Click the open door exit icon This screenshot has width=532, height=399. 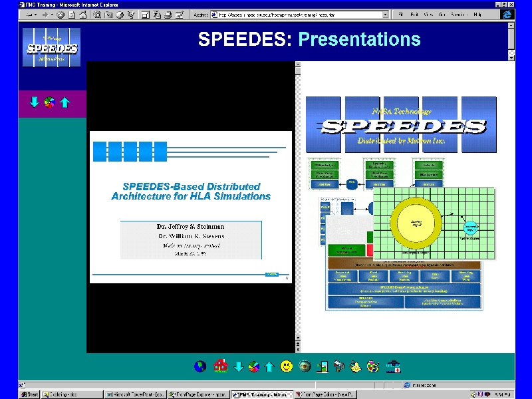click(323, 367)
